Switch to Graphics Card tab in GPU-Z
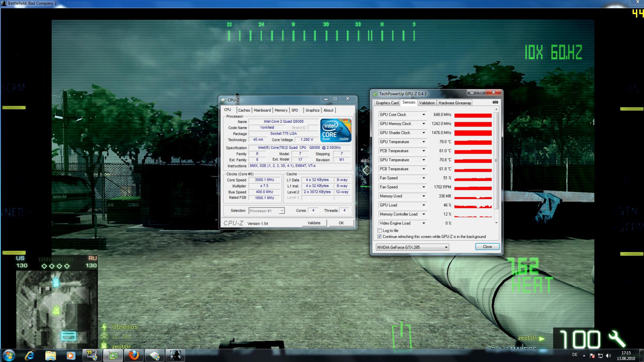Image resolution: width=644 pixels, height=362 pixels. pyautogui.click(x=387, y=103)
